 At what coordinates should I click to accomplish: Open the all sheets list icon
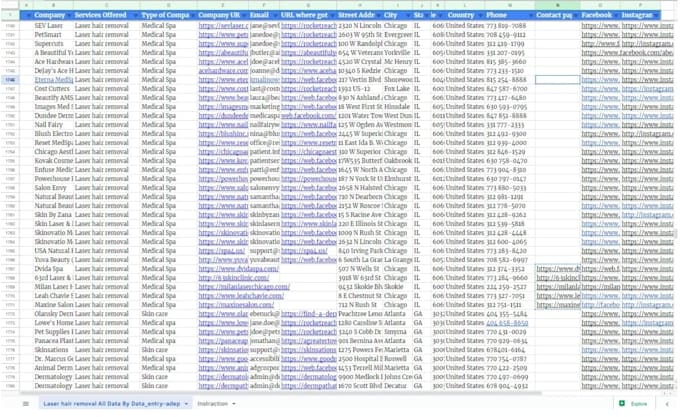(x=26, y=404)
